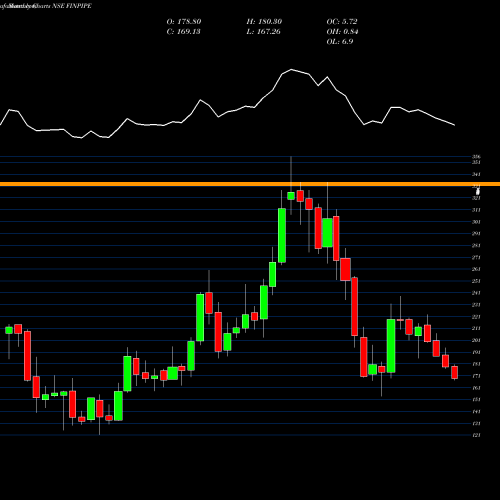Click the 161 price axis label

476,388
